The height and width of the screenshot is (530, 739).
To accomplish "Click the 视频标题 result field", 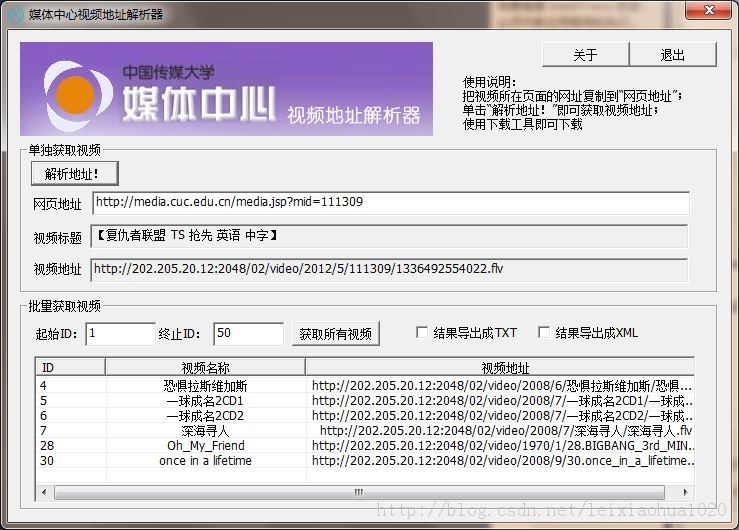I will pyautogui.click(x=389, y=236).
